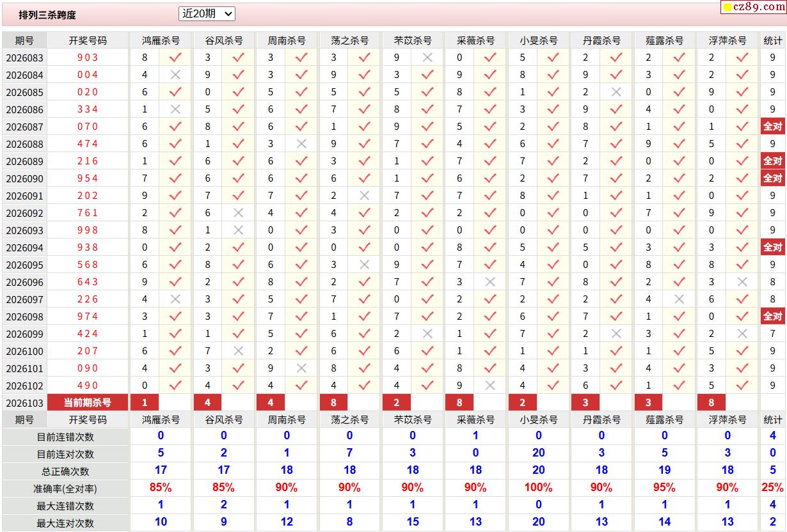Screen dimensions: 787x532
Task: Click the X mark for 采薇杀号 in row 2026096
Action: (x=490, y=282)
